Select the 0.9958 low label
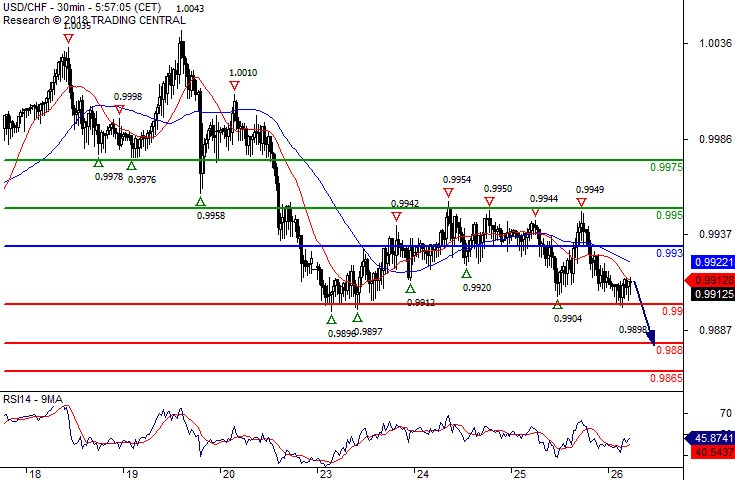 click(211, 216)
